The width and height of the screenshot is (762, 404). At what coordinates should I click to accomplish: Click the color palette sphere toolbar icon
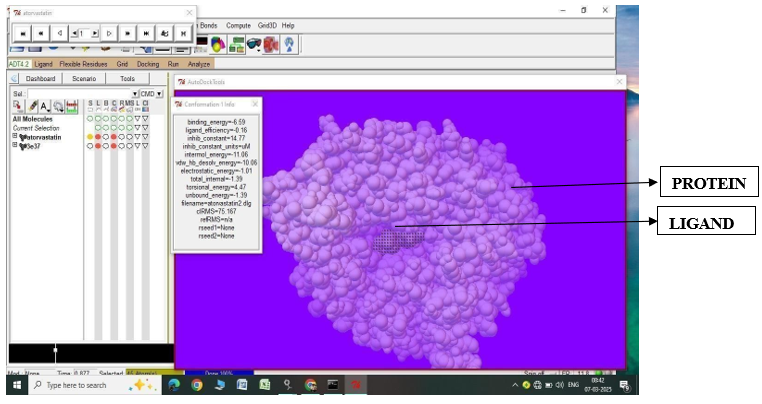(218, 44)
